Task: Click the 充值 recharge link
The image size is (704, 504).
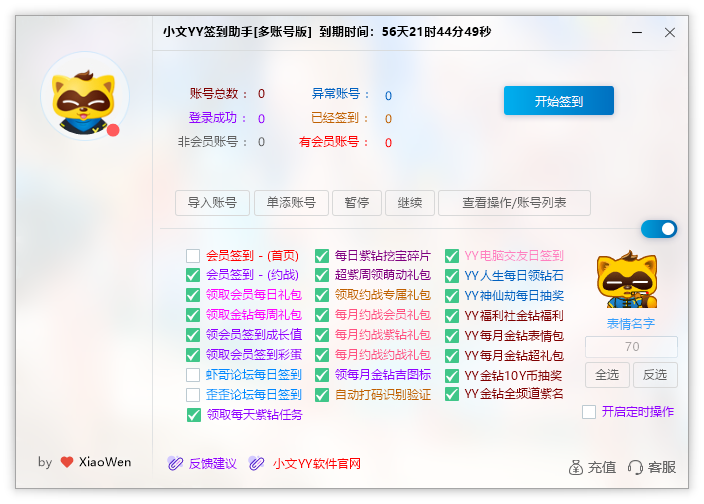Action: [x=602, y=467]
